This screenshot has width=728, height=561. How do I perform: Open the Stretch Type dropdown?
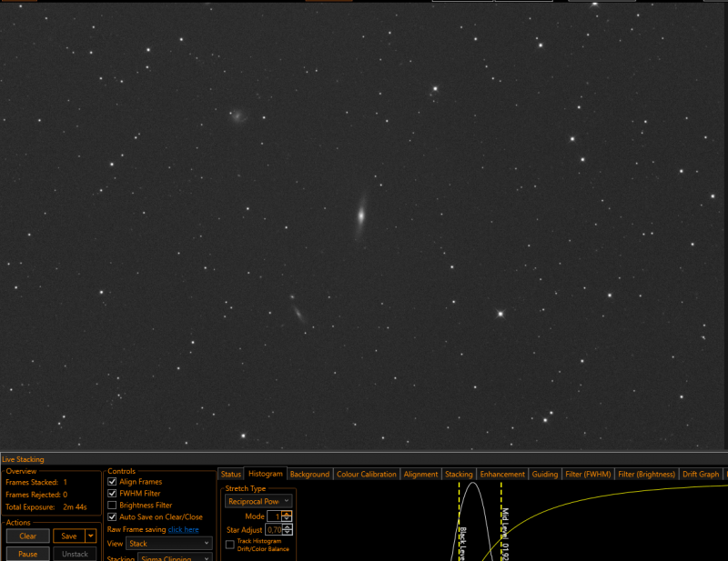pyautogui.click(x=258, y=501)
